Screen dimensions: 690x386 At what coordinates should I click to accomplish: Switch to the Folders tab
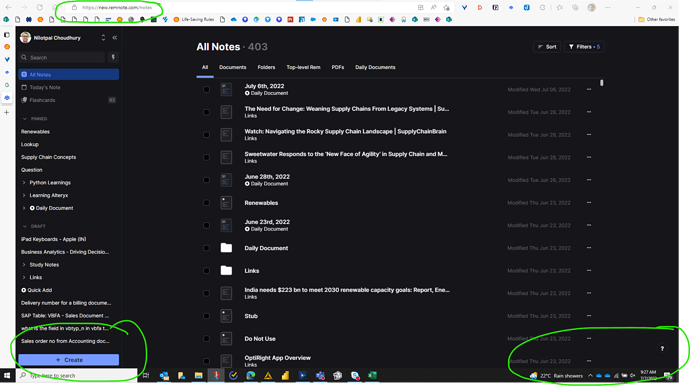266,67
